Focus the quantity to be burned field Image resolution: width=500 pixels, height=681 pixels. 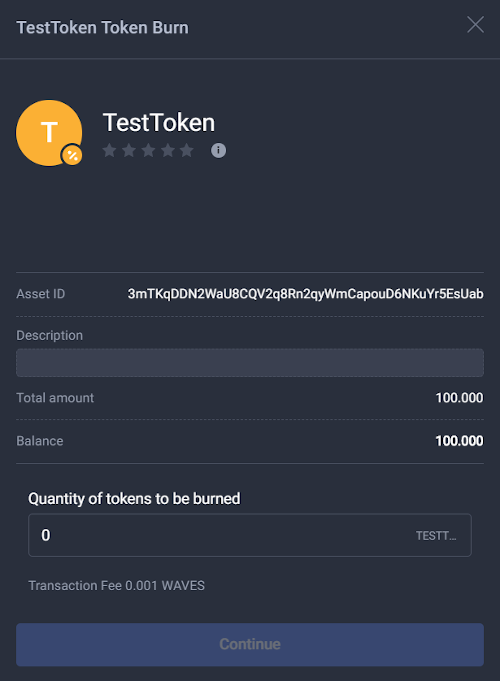tap(250, 535)
